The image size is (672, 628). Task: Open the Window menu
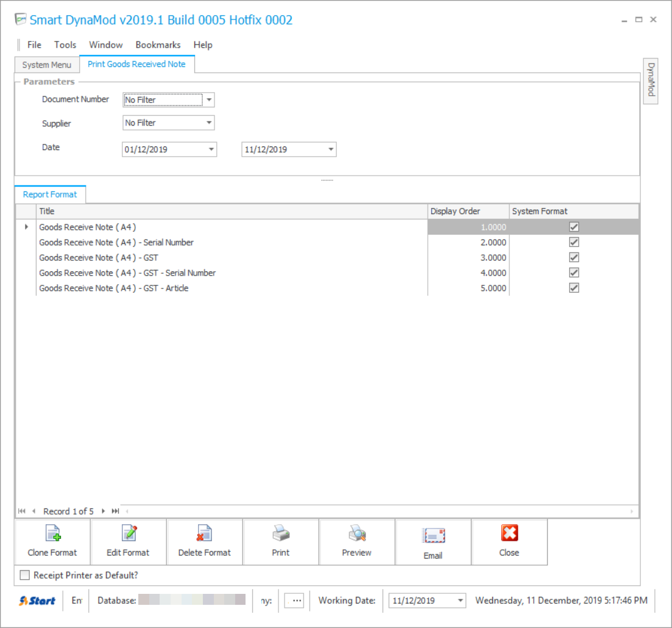click(106, 45)
